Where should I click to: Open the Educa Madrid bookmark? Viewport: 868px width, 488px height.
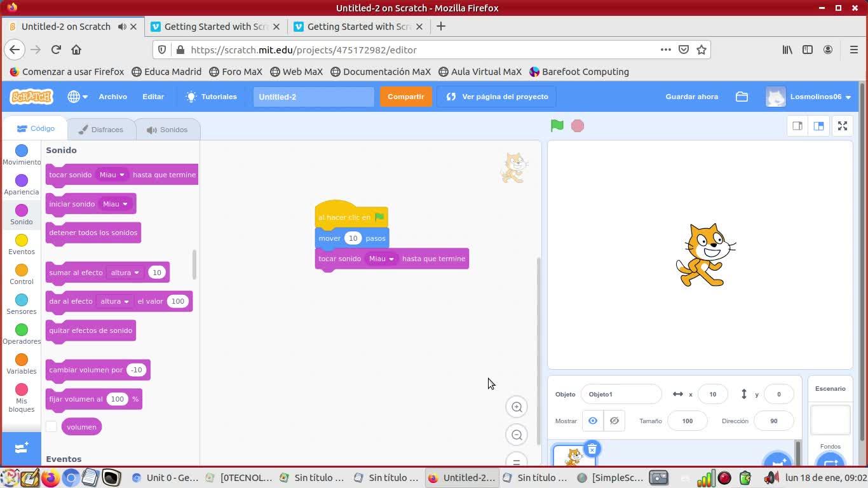click(166, 72)
